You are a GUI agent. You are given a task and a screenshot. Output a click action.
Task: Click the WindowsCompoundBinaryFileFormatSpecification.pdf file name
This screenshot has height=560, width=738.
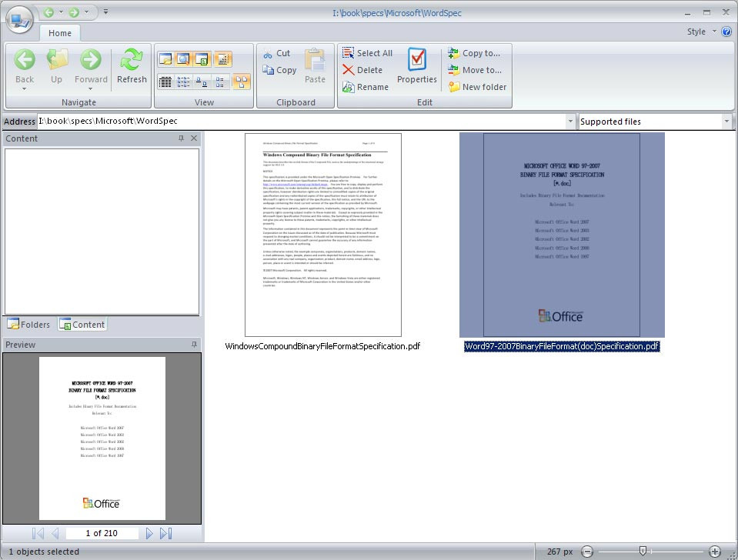point(322,346)
